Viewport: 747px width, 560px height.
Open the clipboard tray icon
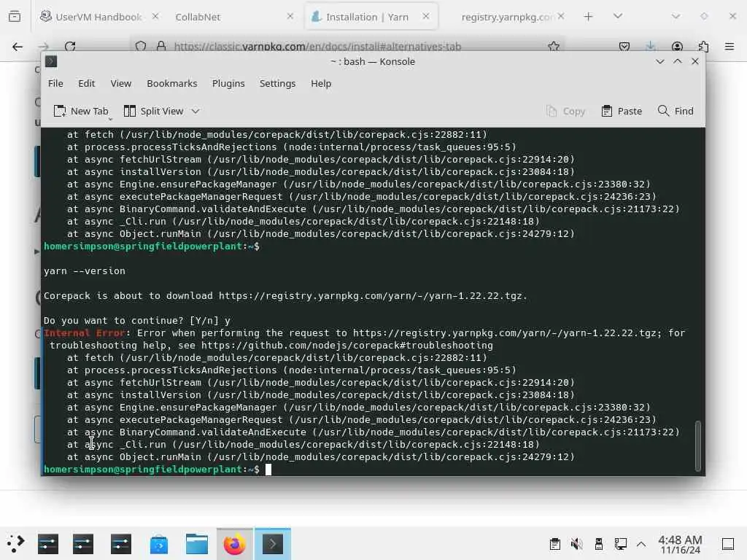click(554, 544)
